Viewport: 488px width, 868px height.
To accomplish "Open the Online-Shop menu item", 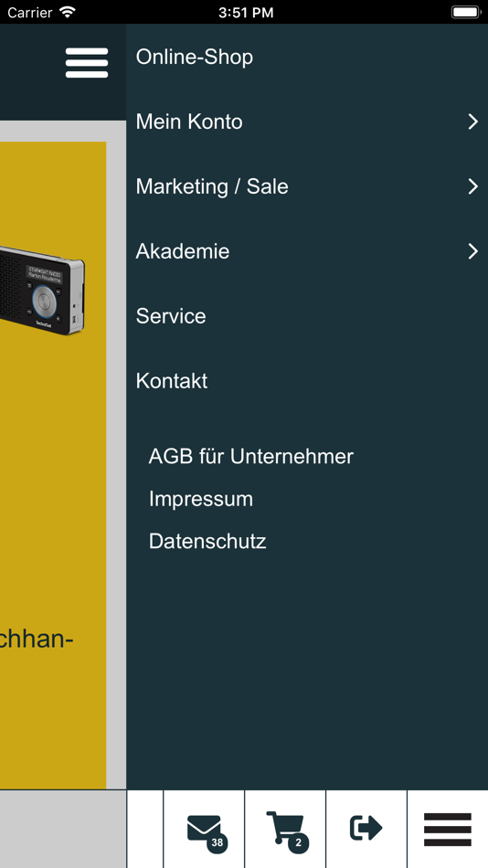I will pos(195,57).
